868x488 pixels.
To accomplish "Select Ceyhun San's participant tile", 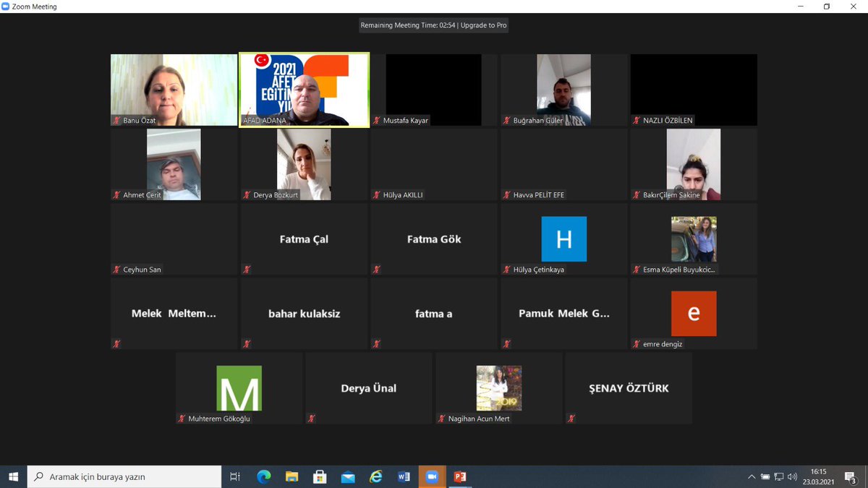I will pos(174,239).
